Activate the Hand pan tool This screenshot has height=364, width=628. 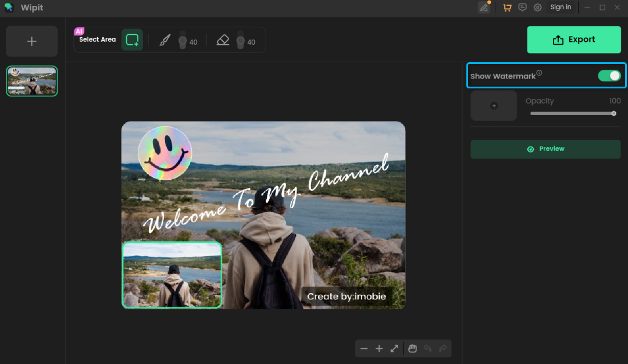click(412, 348)
